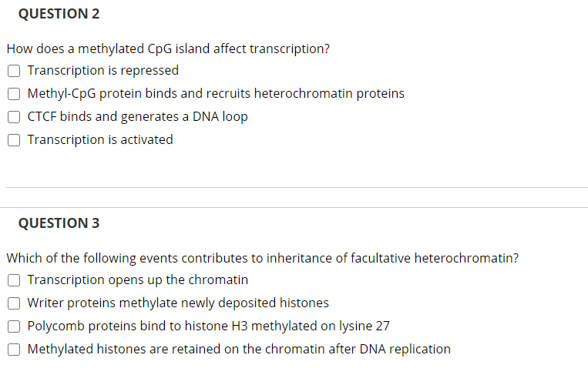Select the checkbox for the Polycomb proteins answer
This screenshot has width=588, height=385.
14,326
